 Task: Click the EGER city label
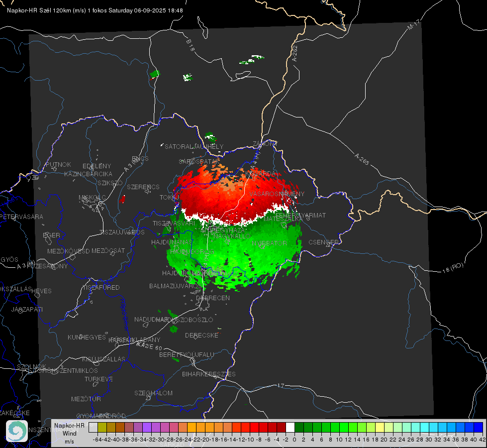(51, 235)
